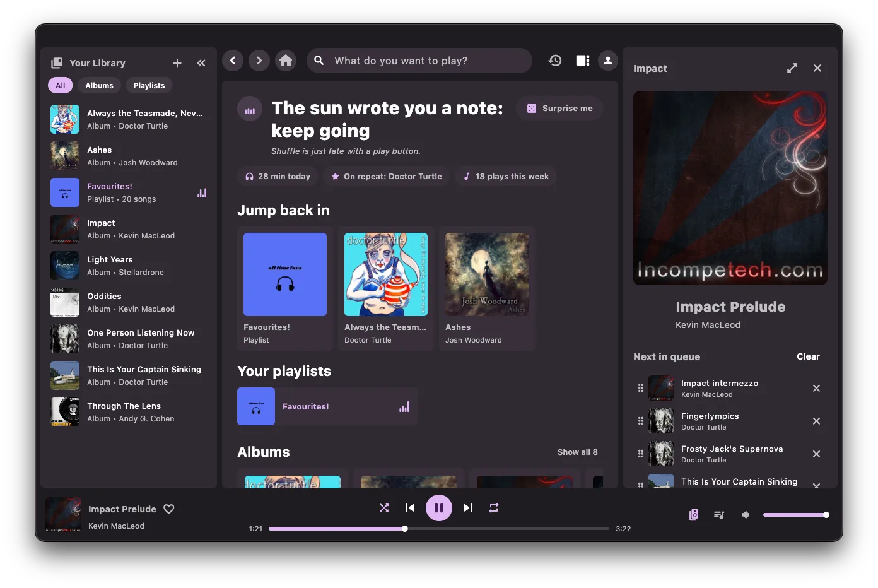Open Favourites! playlist in library list

tap(129, 192)
